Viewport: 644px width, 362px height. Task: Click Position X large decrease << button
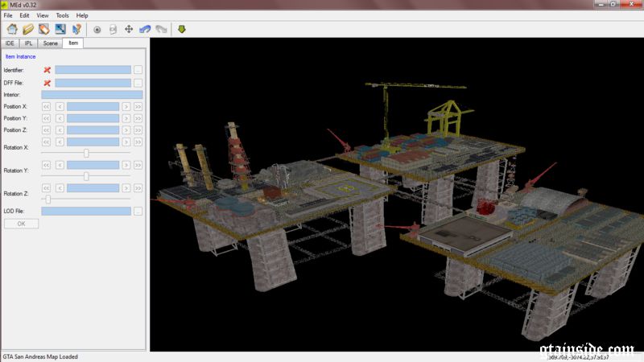(46, 107)
